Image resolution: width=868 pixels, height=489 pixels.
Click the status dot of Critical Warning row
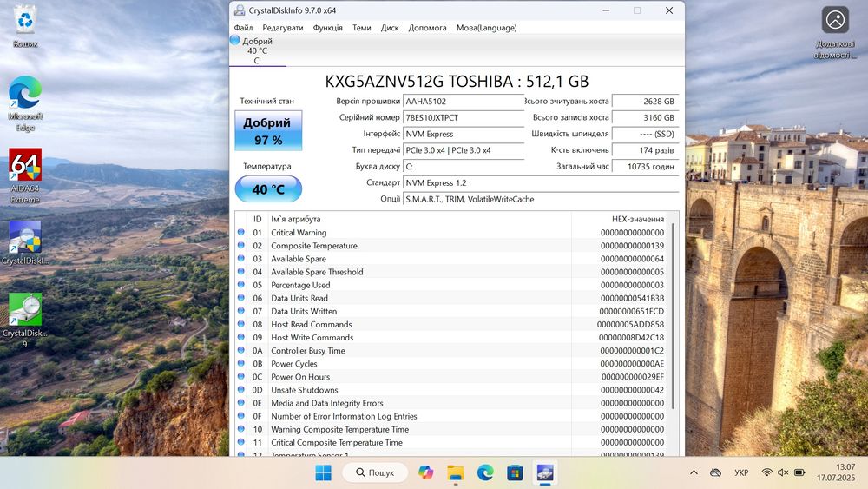click(241, 232)
